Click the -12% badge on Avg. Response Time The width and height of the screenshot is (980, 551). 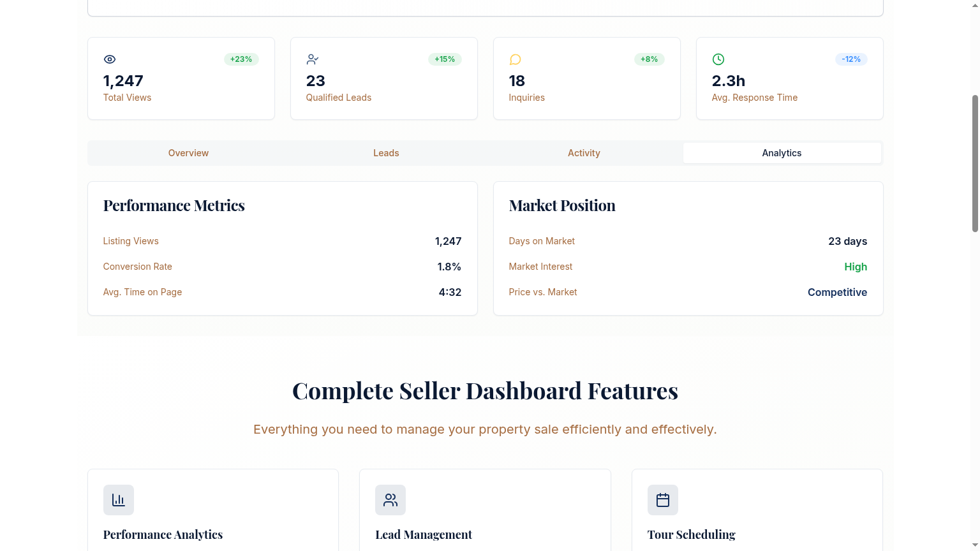pyautogui.click(x=851, y=59)
